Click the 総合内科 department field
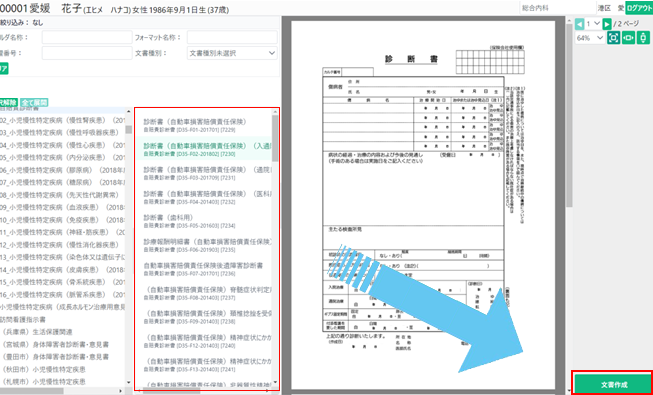The width and height of the screenshot is (653, 395). click(558, 8)
